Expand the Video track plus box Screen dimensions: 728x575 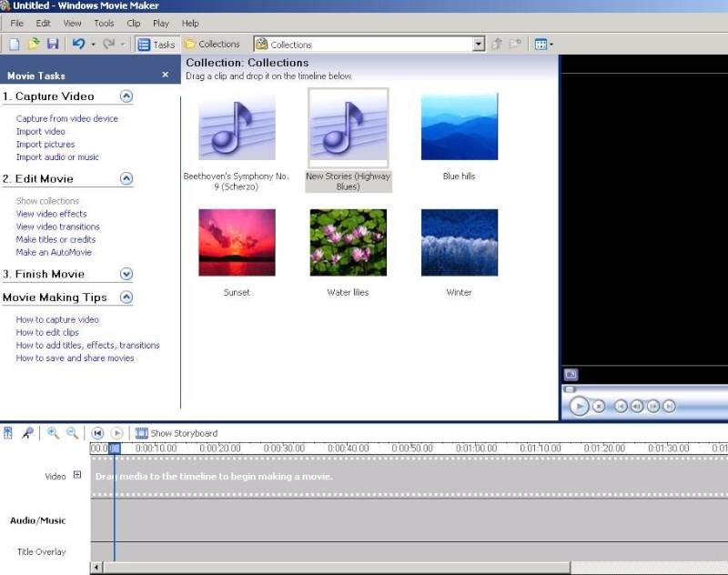click(x=77, y=474)
